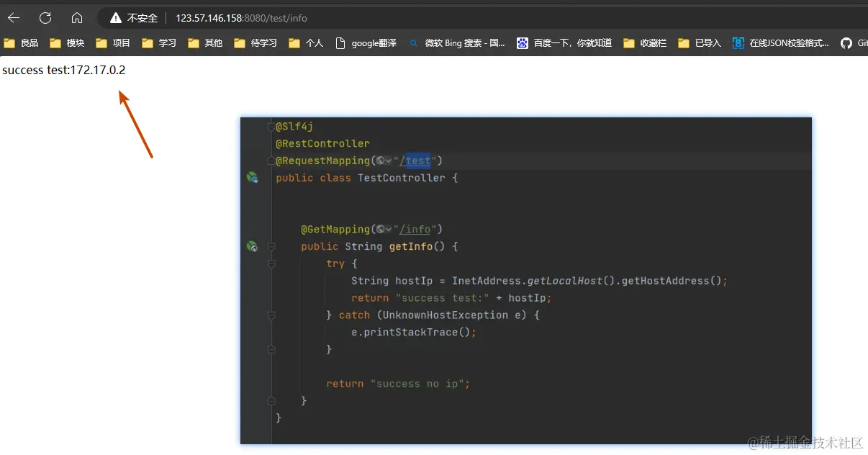Click the Bing search magnifier bookmark icon
868x455 pixels.
point(414,43)
